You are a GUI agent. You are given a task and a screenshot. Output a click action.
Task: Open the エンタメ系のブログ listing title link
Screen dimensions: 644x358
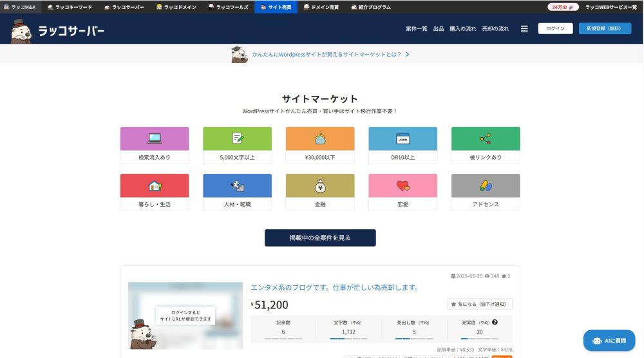[335, 287]
